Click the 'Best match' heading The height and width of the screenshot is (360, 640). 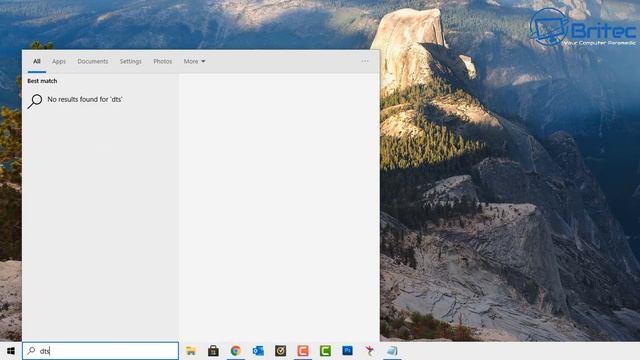pyautogui.click(x=42, y=81)
